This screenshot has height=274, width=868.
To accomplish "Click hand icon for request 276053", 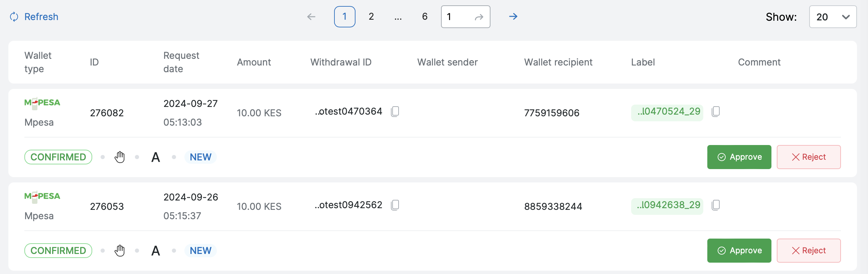I will (120, 251).
